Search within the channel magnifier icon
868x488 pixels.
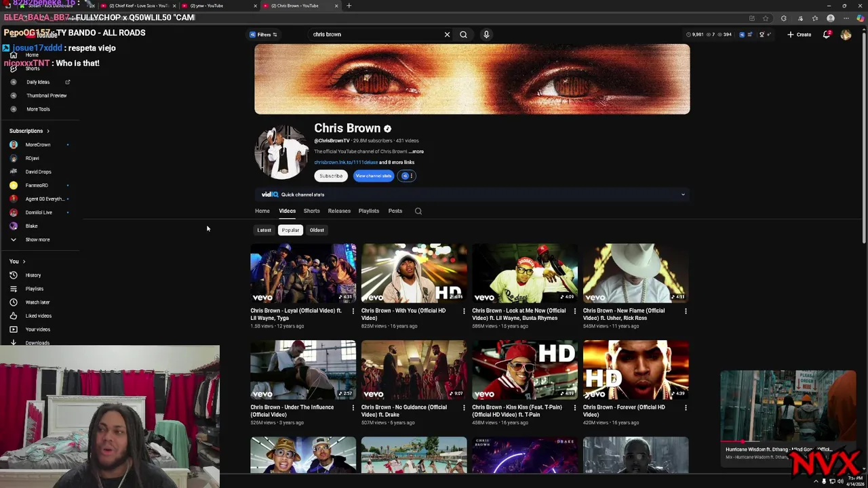pyautogui.click(x=418, y=211)
